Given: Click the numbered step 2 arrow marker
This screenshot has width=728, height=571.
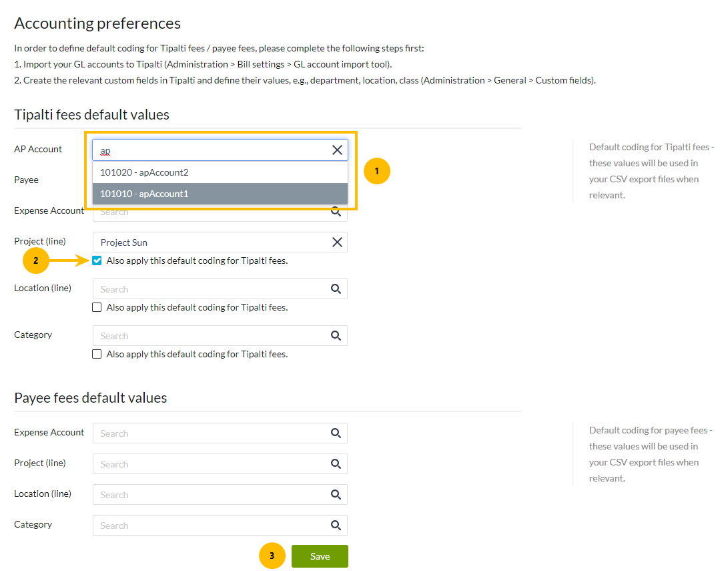Looking at the screenshot, I should tap(35, 260).
